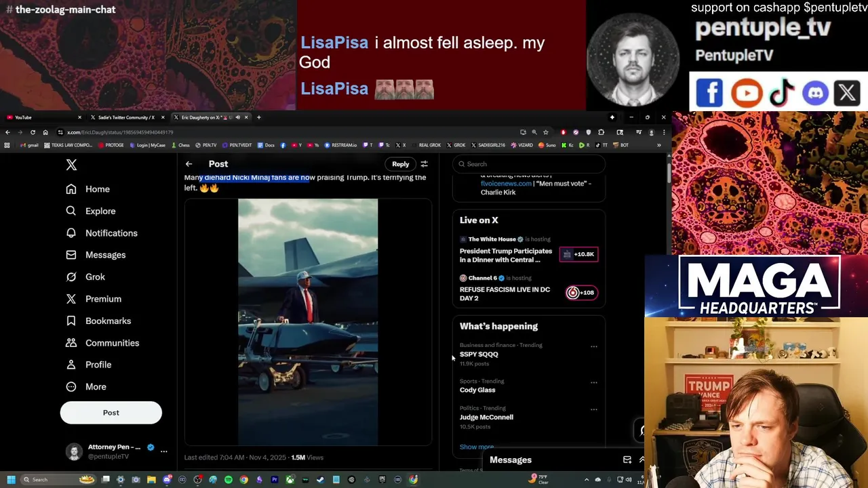Switch to Sadie's Twitter Community tab
The height and width of the screenshot is (488, 868).
click(x=126, y=117)
